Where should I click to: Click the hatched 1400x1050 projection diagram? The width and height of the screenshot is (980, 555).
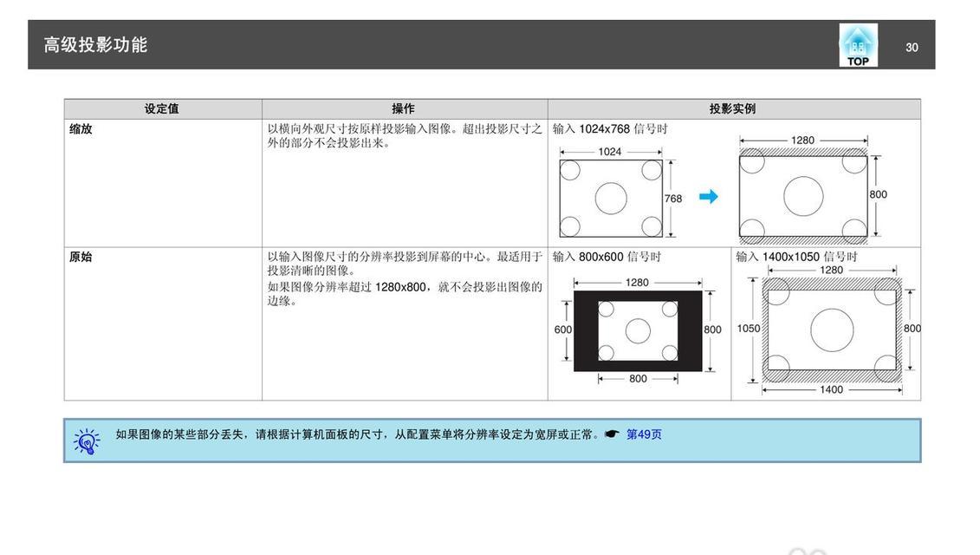pos(832,330)
